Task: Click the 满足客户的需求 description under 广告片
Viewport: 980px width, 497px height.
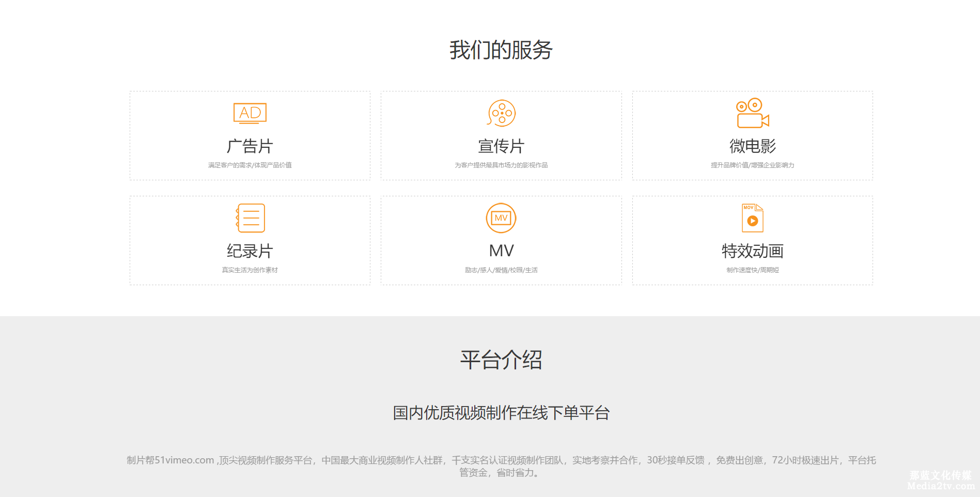Action: pos(250,165)
